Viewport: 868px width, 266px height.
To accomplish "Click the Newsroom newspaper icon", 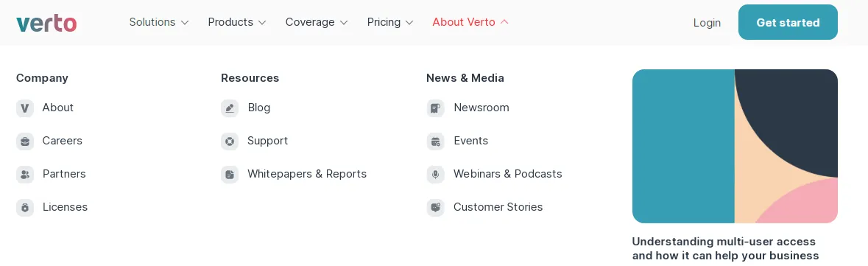I will click(x=436, y=108).
